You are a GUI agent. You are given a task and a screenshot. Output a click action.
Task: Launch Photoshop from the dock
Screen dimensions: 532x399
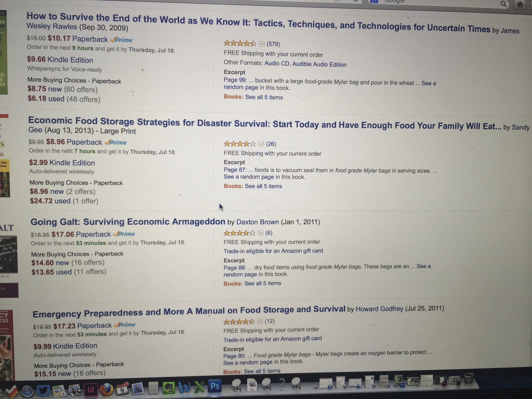pyautogui.click(x=214, y=386)
